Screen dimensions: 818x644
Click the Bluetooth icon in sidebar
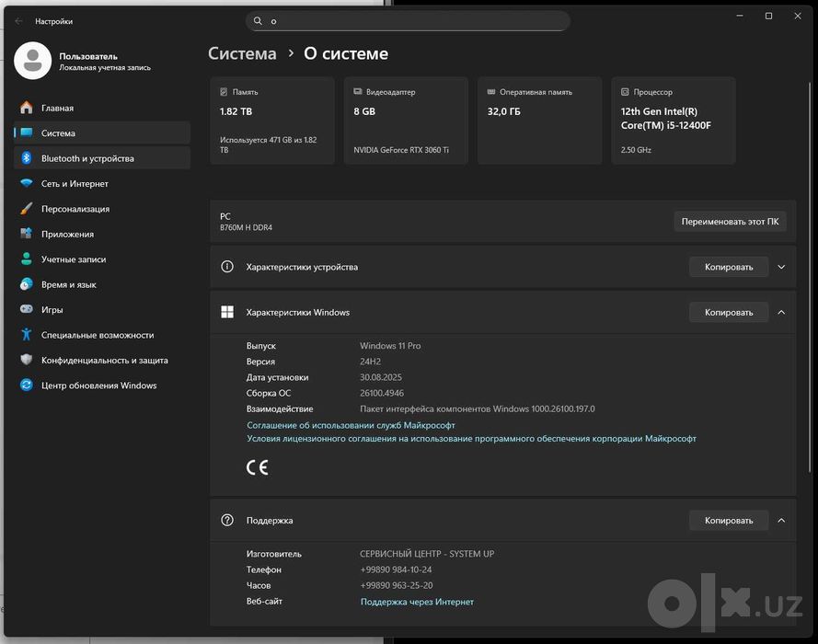[26, 158]
